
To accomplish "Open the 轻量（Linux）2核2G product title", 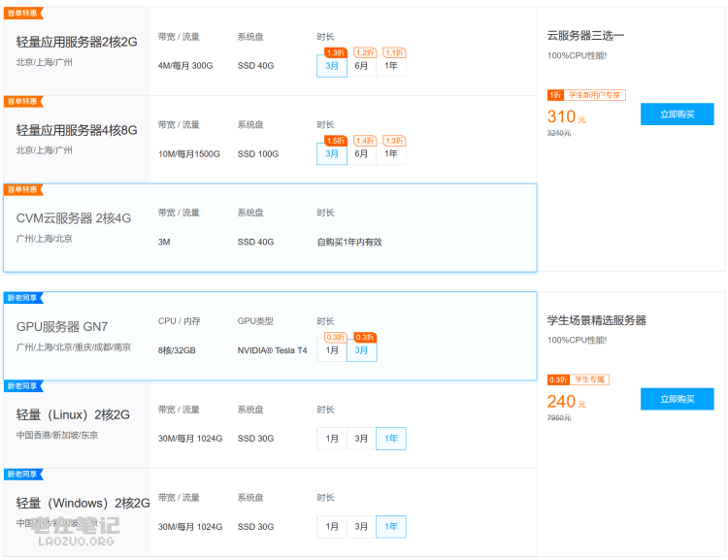I will (73, 415).
